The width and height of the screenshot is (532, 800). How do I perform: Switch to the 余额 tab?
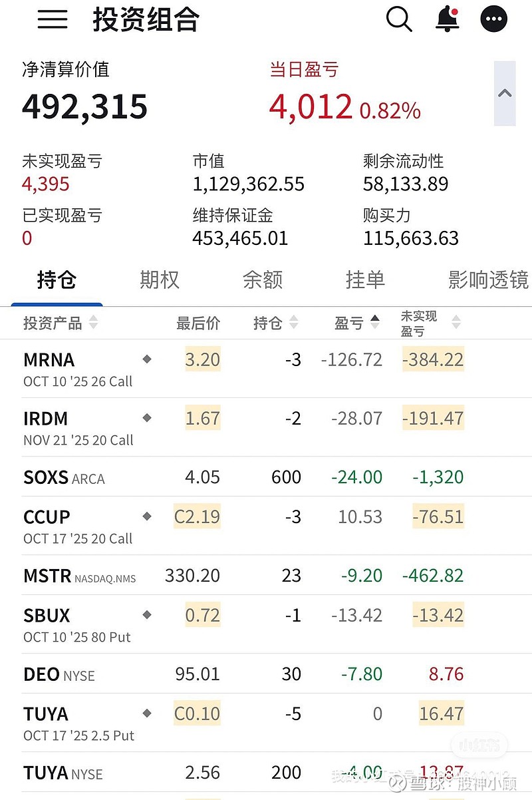pos(263,280)
